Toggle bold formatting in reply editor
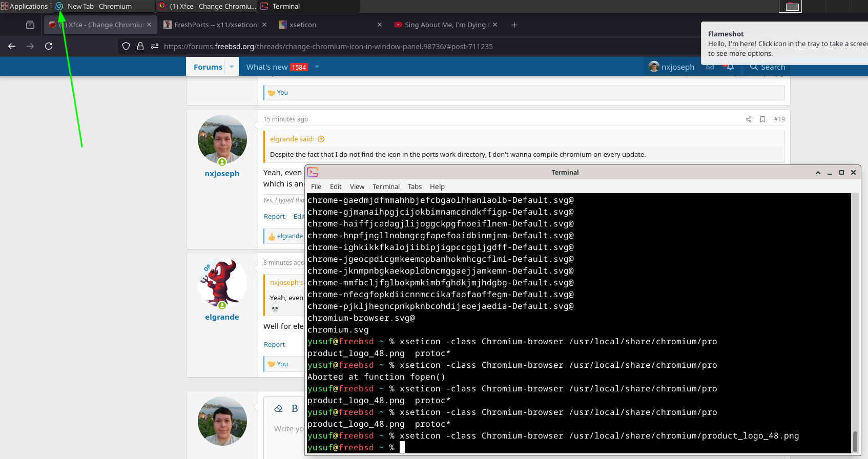The height and width of the screenshot is (459, 868). [x=295, y=408]
